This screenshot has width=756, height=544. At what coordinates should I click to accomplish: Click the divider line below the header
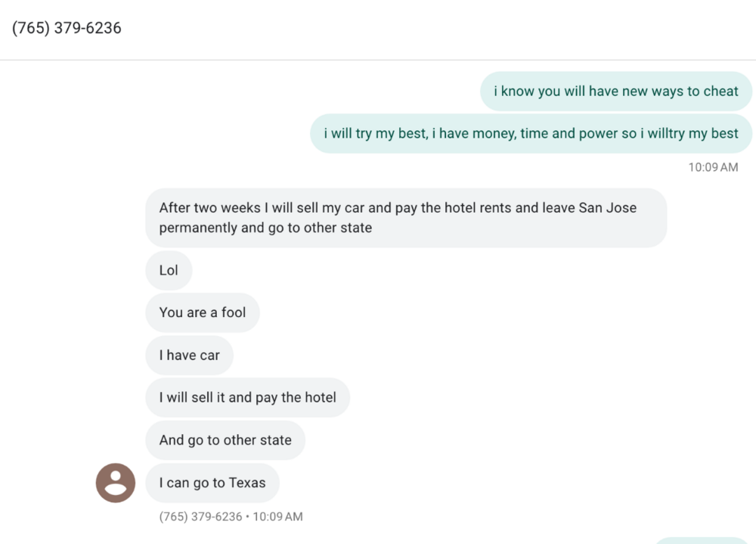click(378, 60)
